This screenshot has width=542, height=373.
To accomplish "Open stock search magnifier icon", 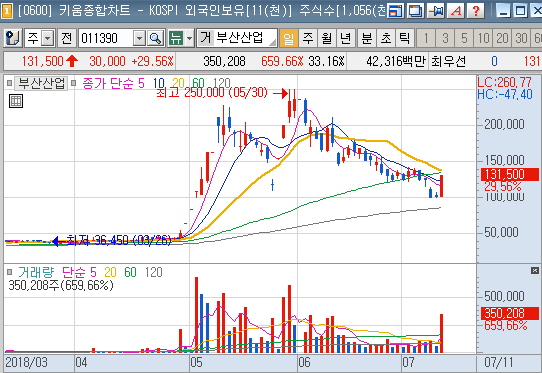I will click(x=155, y=38).
